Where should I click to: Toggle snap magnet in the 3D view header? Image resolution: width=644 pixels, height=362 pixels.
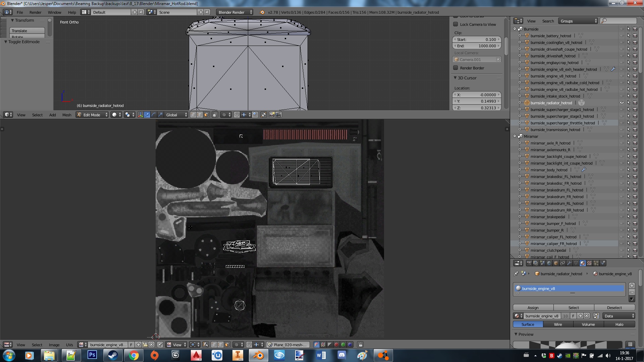[x=237, y=115]
